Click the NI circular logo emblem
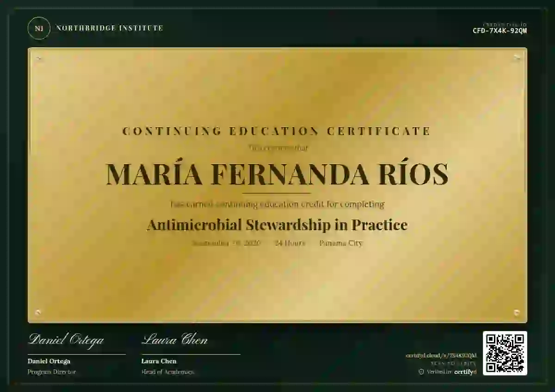The height and width of the screenshot is (392, 555). (39, 28)
